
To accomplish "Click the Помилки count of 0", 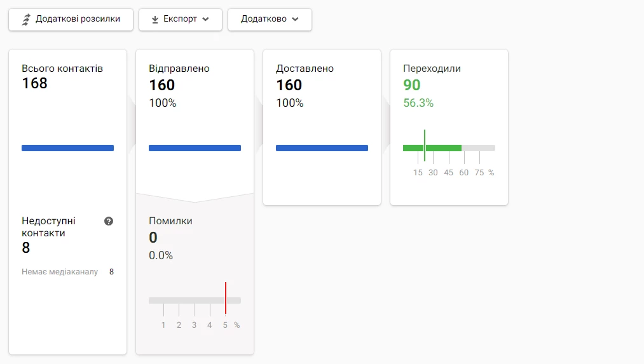I will [x=153, y=238].
